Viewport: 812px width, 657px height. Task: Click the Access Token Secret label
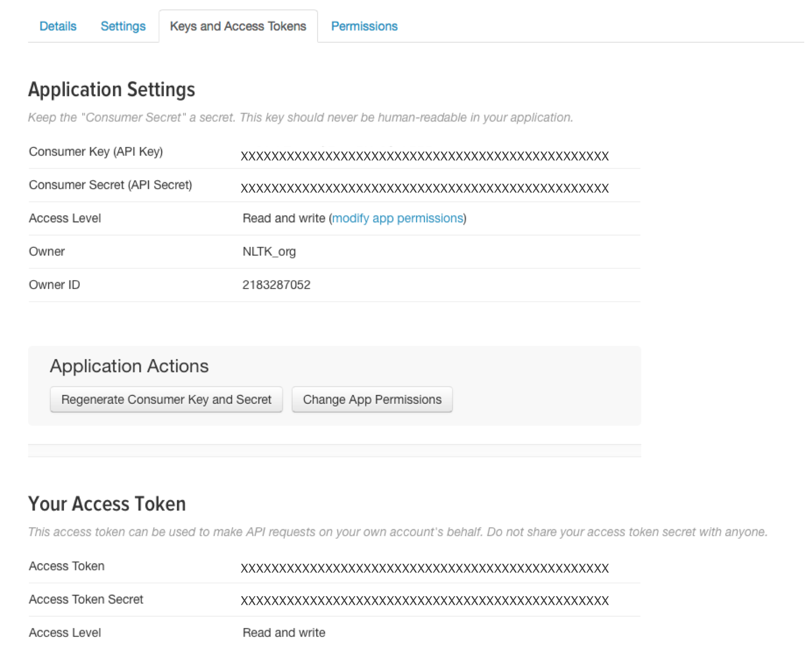86,599
